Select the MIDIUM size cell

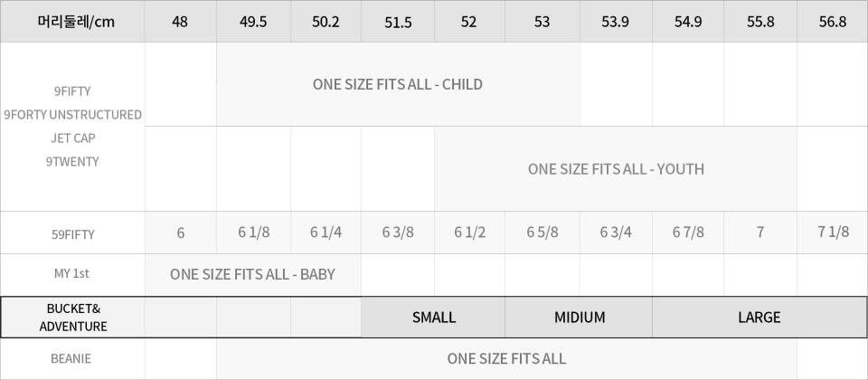point(580,318)
